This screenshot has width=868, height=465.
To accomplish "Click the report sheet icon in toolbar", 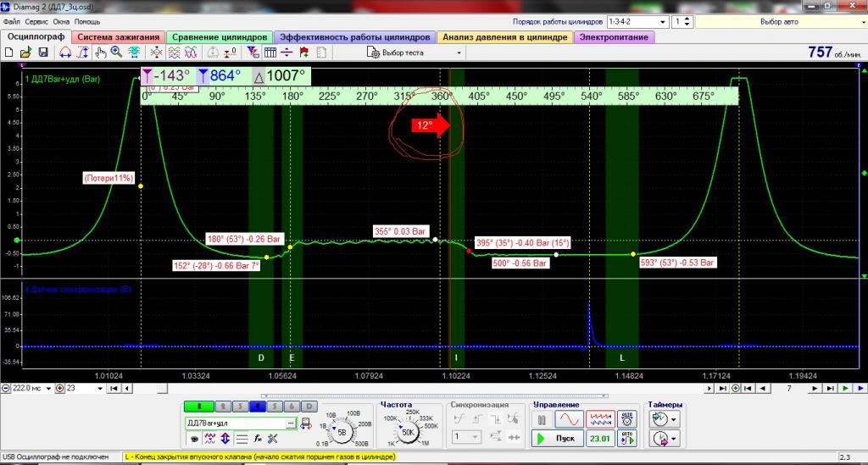I will coord(321,53).
